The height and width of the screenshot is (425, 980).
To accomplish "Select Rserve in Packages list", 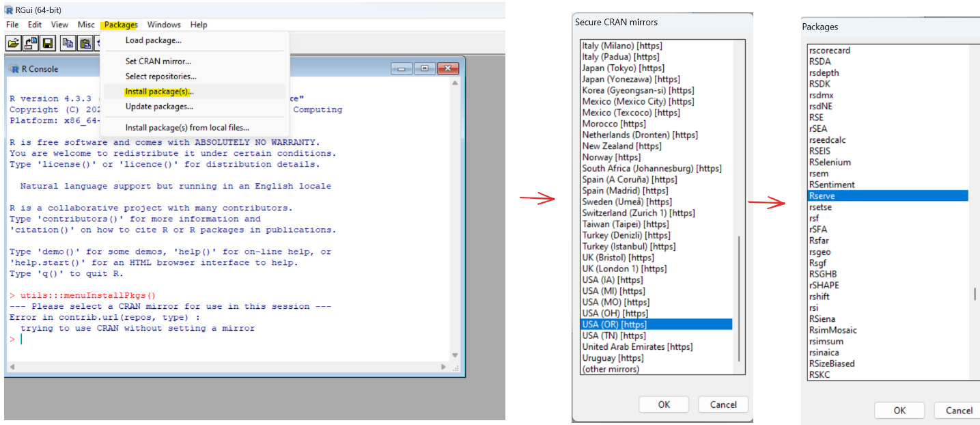I will [x=888, y=196].
